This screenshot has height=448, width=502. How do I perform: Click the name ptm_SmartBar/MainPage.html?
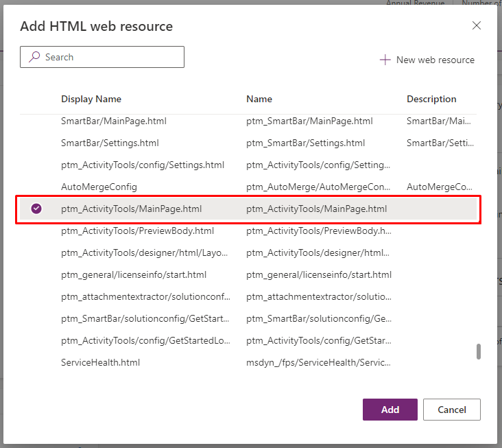pyautogui.click(x=309, y=121)
